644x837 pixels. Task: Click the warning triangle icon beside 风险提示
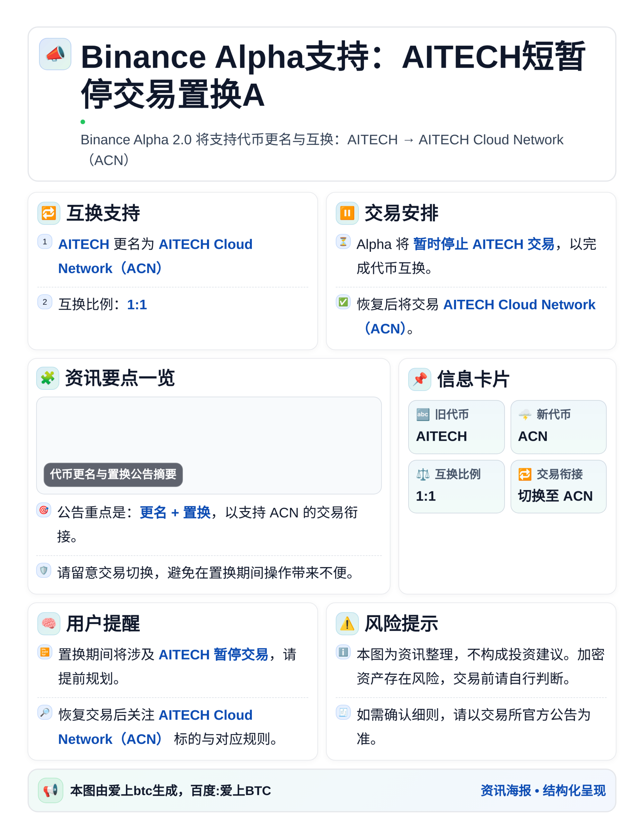coord(347,623)
